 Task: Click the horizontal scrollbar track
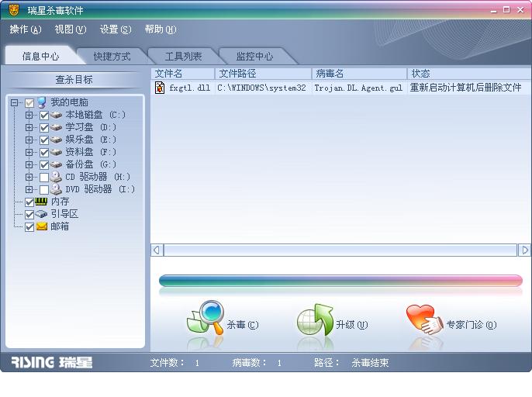(340, 250)
